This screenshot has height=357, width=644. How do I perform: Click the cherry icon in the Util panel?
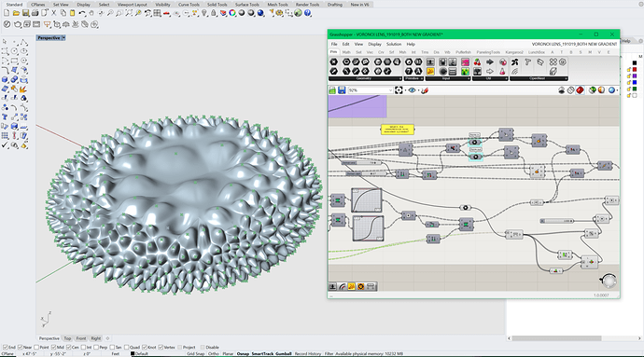[477, 62]
